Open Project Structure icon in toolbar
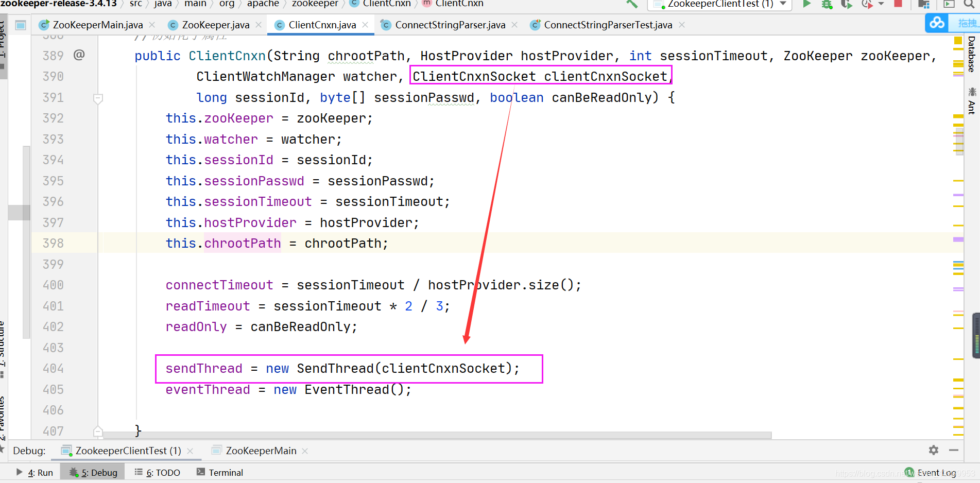 pos(924,4)
